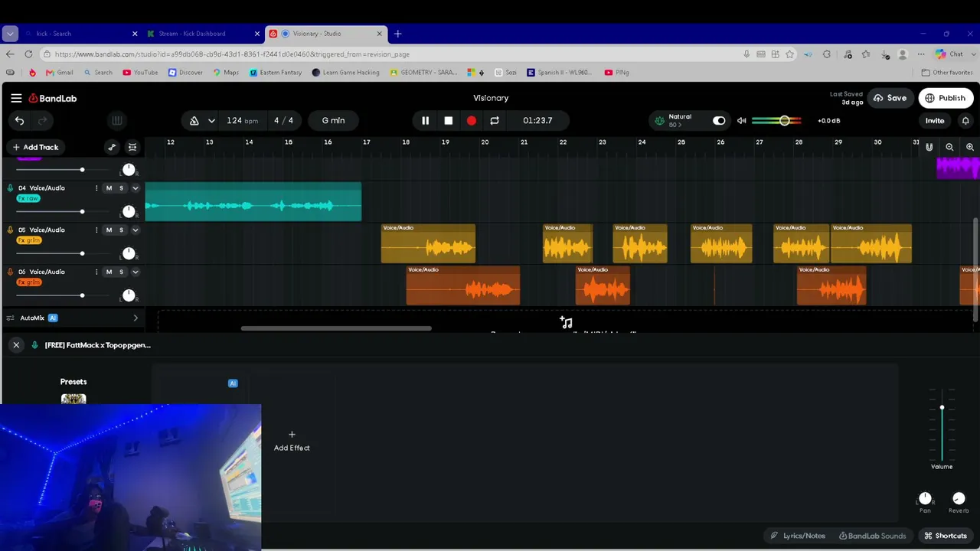Open the Learn Game Hacking bookmark
Viewport: 980px width, 551px height.
click(345, 73)
